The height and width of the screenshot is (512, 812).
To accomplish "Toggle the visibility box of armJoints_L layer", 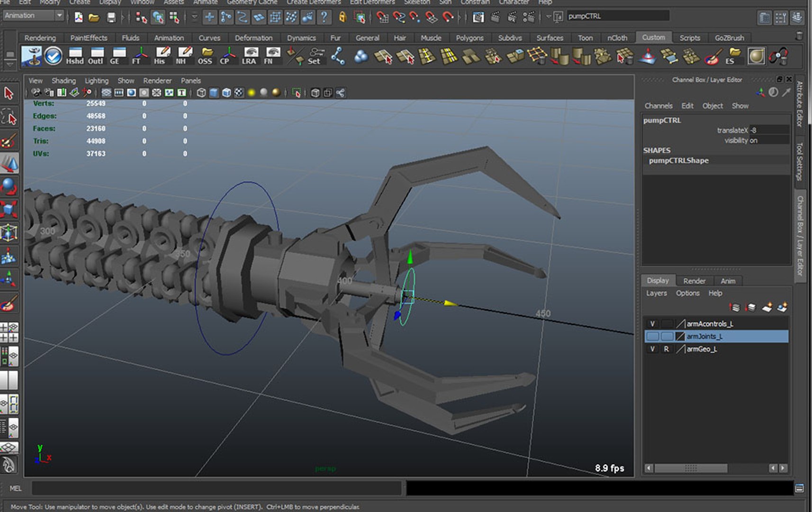I will point(652,336).
